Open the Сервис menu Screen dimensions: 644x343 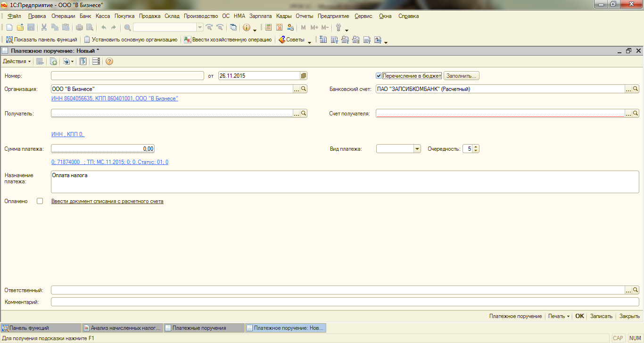tap(363, 16)
